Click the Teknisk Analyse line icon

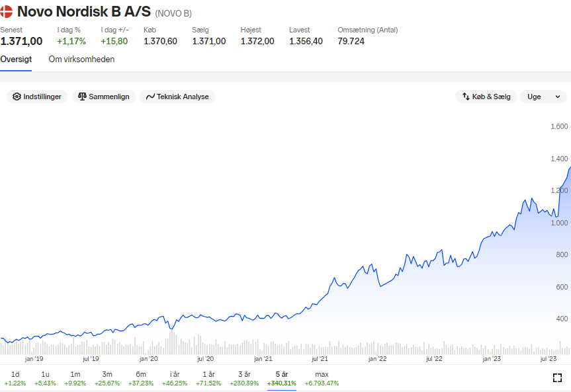(150, 97)
